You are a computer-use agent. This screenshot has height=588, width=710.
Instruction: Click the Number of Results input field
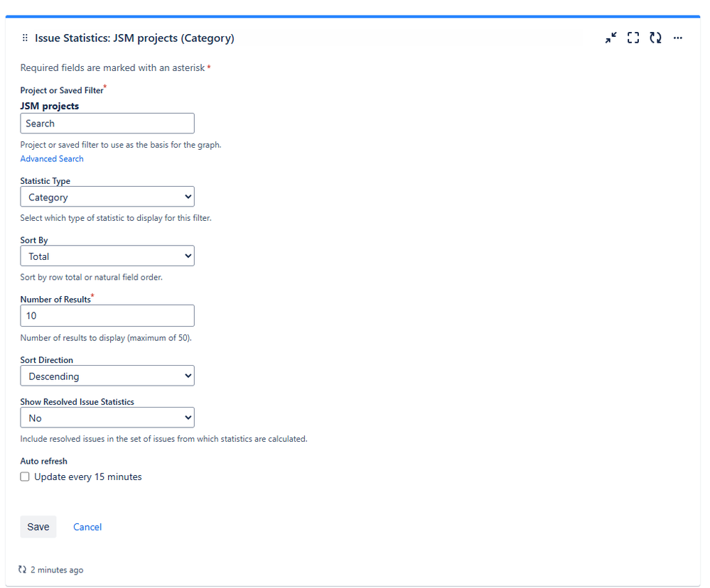[107, 315]
